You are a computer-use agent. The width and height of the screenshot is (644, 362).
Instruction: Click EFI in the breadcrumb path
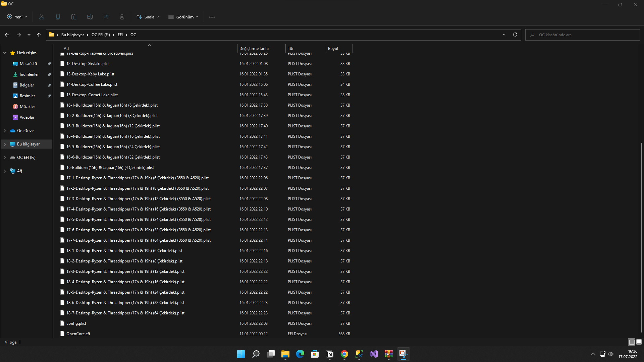coord(120,35)
